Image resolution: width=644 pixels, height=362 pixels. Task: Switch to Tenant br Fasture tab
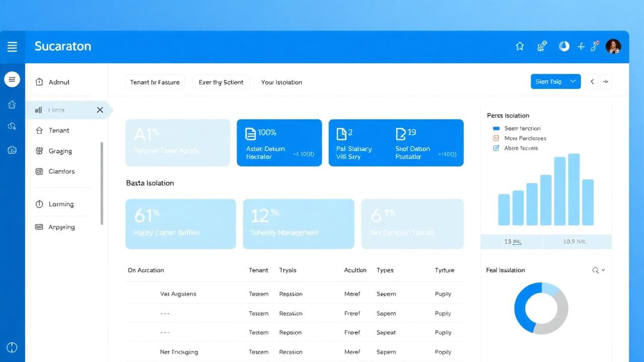(x=154, y=82)
